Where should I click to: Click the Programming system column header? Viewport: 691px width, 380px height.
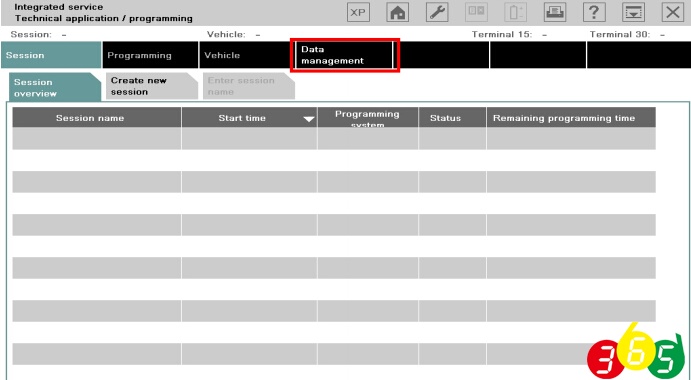(x=368, y=118)
